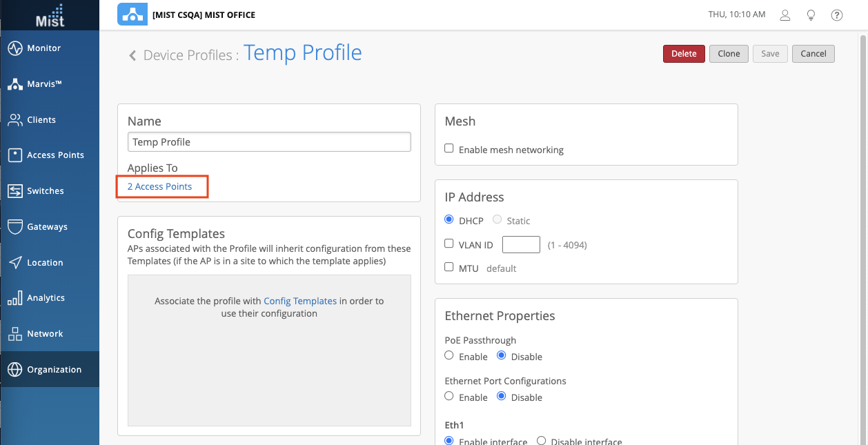Viewport: 868px width, 445px height.
Task: Tick the MTU checkbox
Action: [x=449, y=268]
